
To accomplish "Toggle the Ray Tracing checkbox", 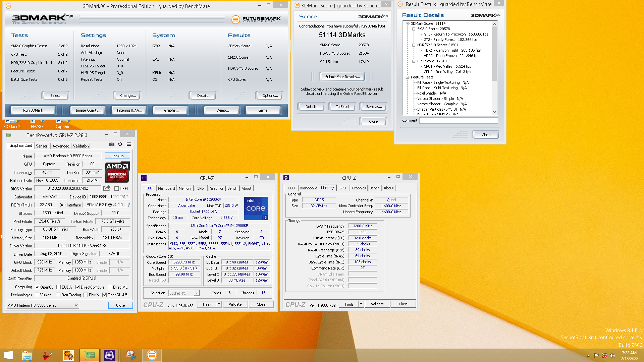I will pos(58,295).
